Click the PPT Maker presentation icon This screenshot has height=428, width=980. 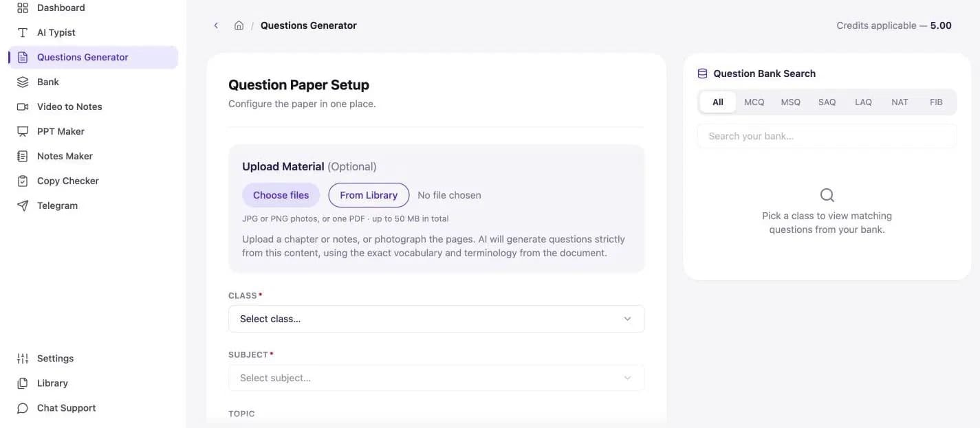pos(23,131)
